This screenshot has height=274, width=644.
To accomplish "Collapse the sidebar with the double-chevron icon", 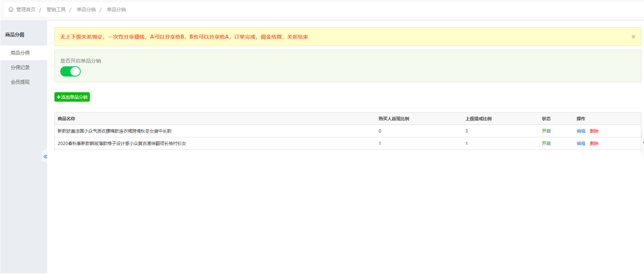I will [45, 156].
